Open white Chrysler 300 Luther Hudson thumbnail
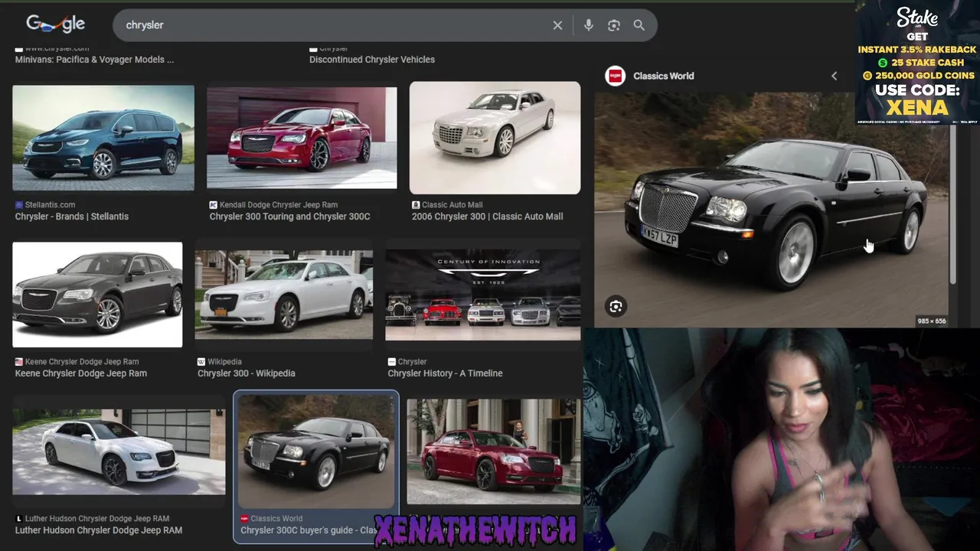Image resolution: width=980 pixels, height=551 pixels. (119, 452)
